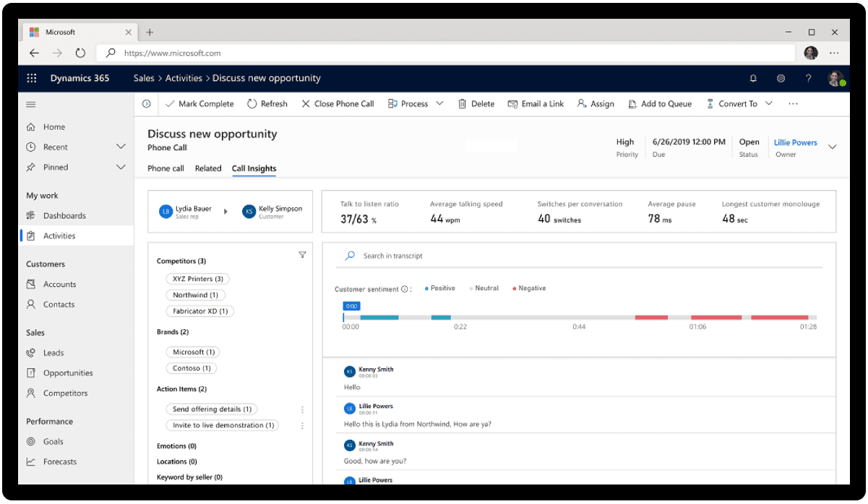The image size is (868, 504).
Task: Switch to the Related tab
Action: click(x=208, y=168)
